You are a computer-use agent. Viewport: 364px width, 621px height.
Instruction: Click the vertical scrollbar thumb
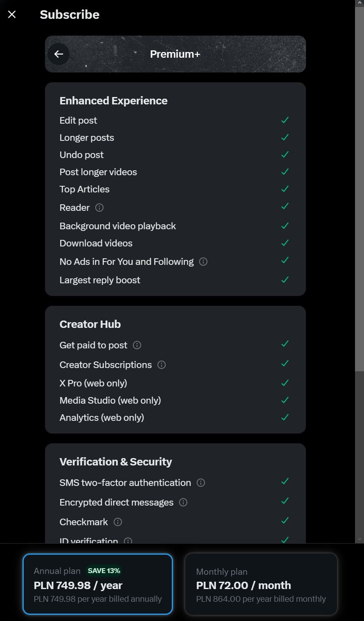tap(360, 188)
